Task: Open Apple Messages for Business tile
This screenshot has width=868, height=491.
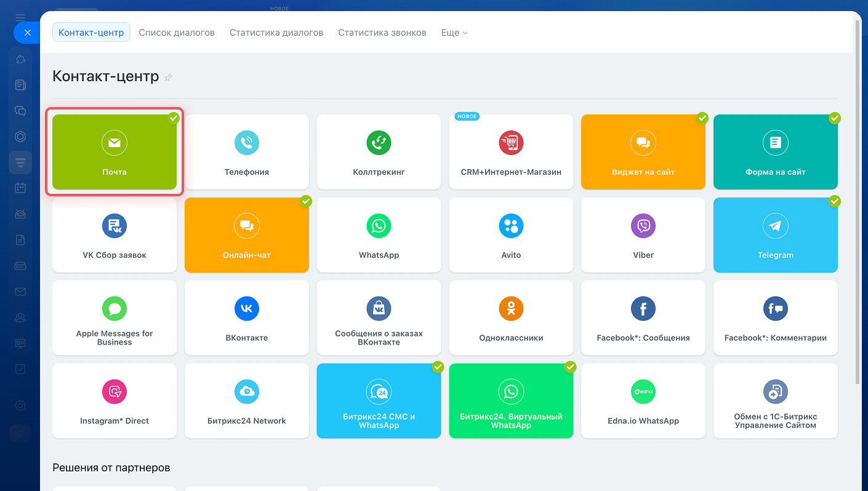Action: 115,318
